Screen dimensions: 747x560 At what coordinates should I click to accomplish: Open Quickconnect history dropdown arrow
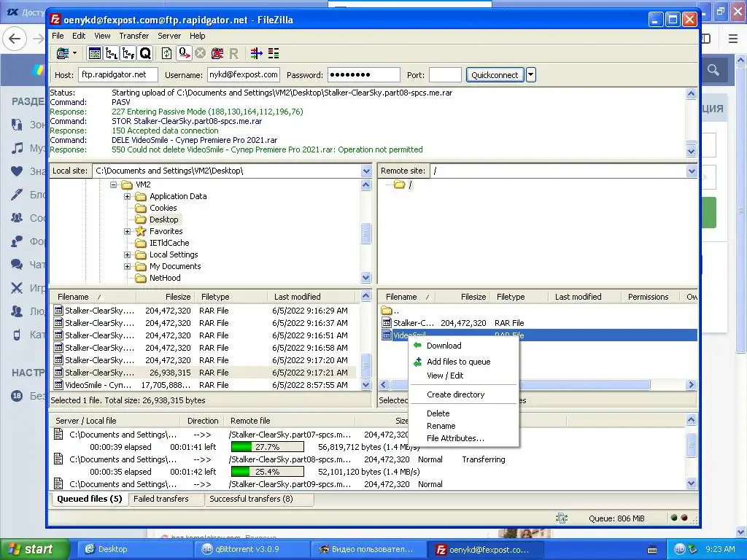(531, 75)
